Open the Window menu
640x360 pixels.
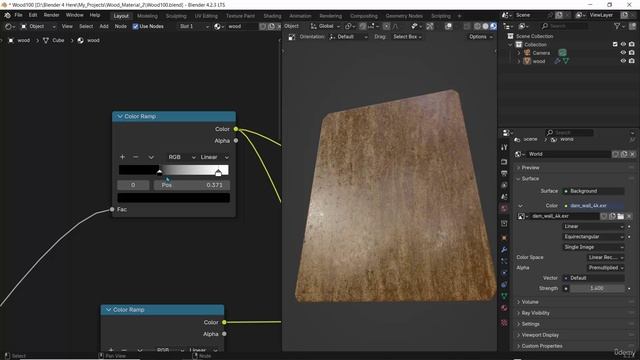(x=74, y=16)
